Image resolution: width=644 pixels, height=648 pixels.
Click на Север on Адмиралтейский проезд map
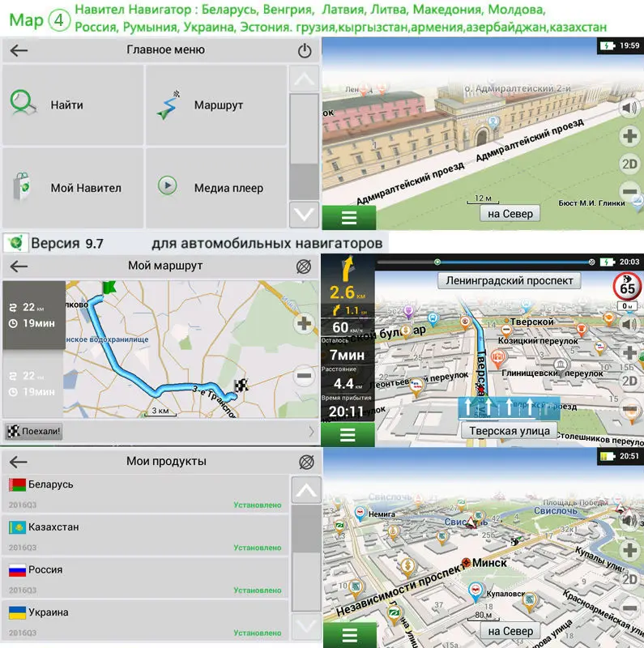pos(510,214)
